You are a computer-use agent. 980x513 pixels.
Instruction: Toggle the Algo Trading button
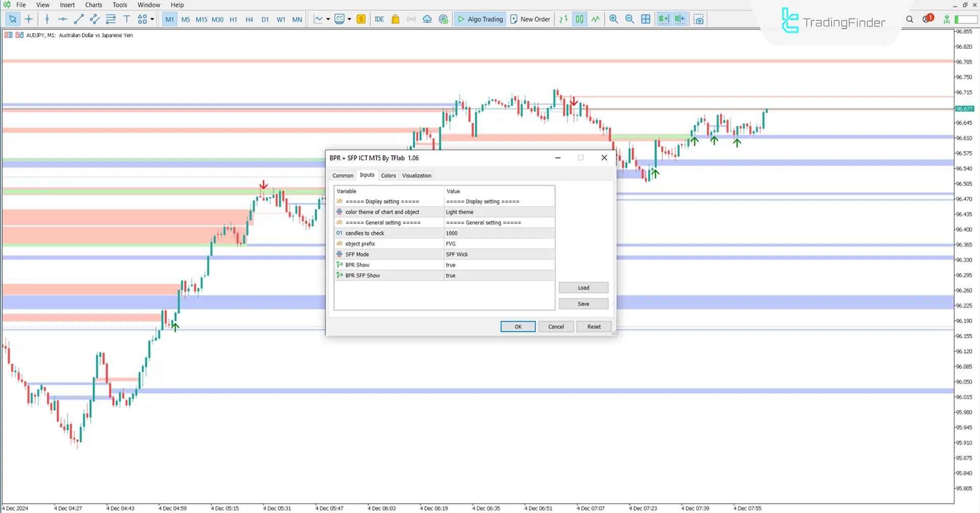point(480,19)
